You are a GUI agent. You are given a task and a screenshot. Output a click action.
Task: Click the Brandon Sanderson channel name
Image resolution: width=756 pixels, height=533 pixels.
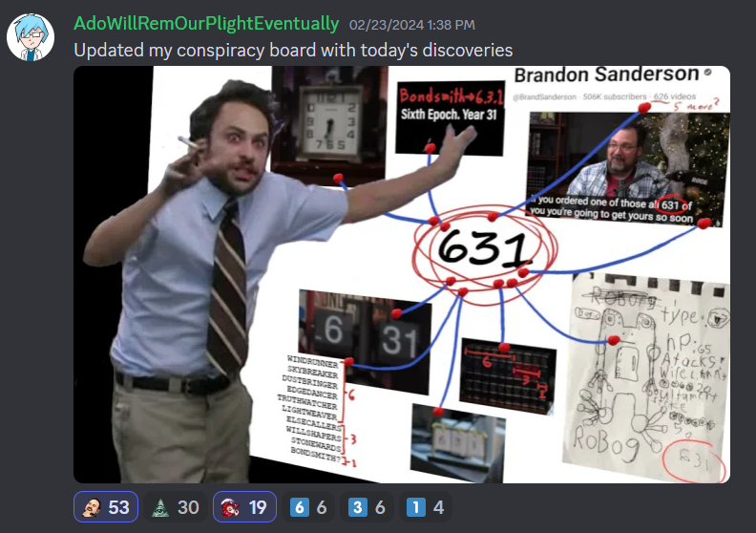click(x=606, y=75)
